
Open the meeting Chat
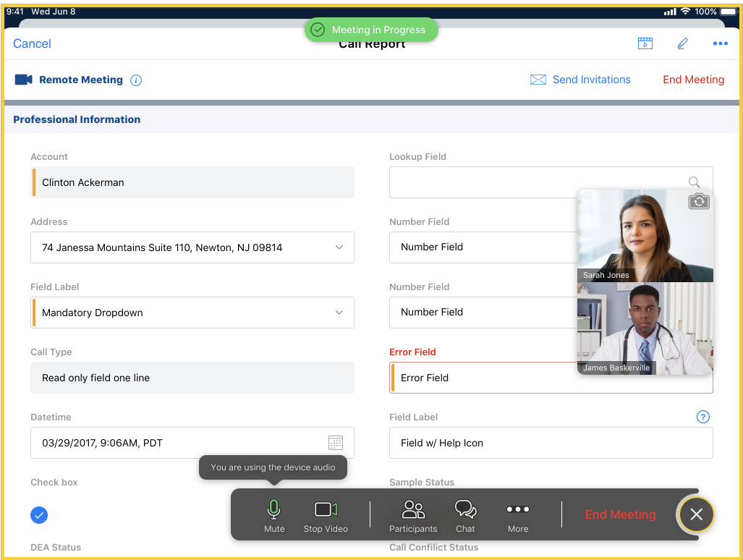(x=465, y=515)
